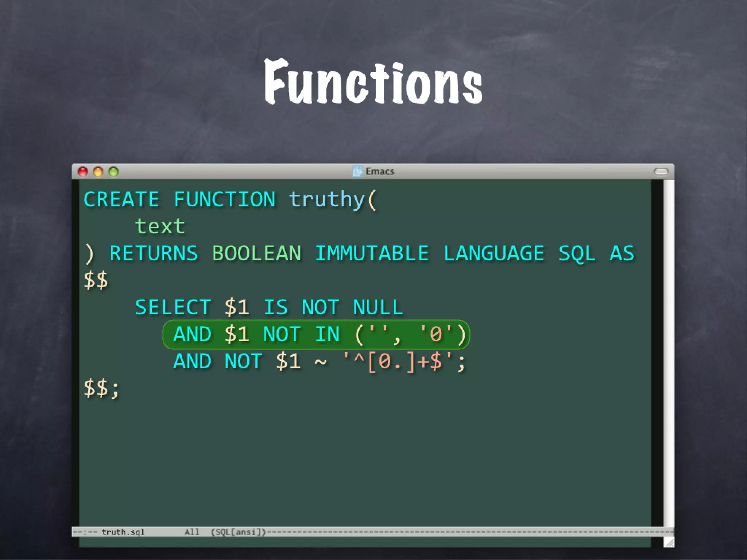Click the word 'CREATE' in first line
Viewport: 747px width, 560px height.
(x=121, y=199)
